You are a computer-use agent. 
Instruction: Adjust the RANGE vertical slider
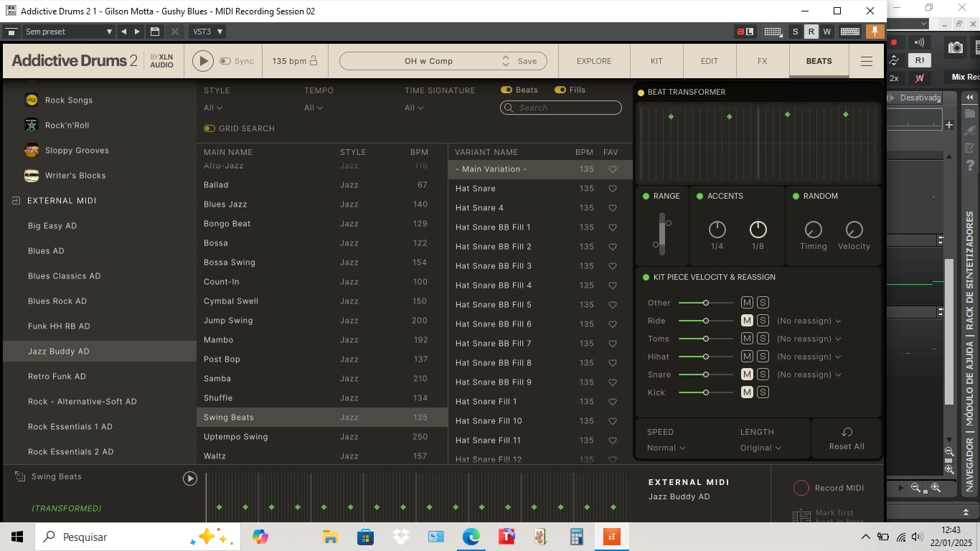pos(662,234)
